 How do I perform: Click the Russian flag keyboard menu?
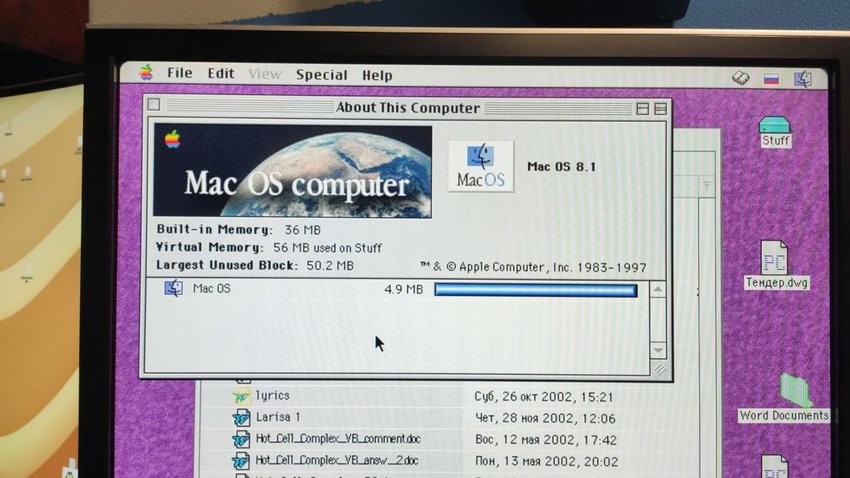tap(771, 79)
